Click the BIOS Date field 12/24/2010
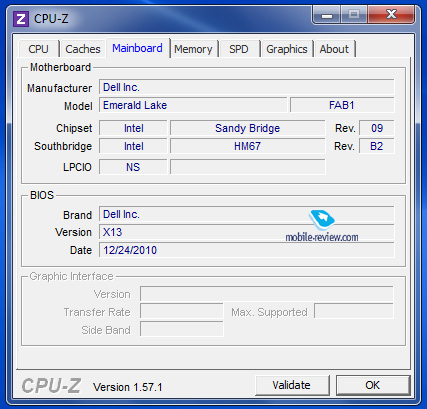This screenshot has height=409, width=427. pyautogui.click(x=247, y=250)
